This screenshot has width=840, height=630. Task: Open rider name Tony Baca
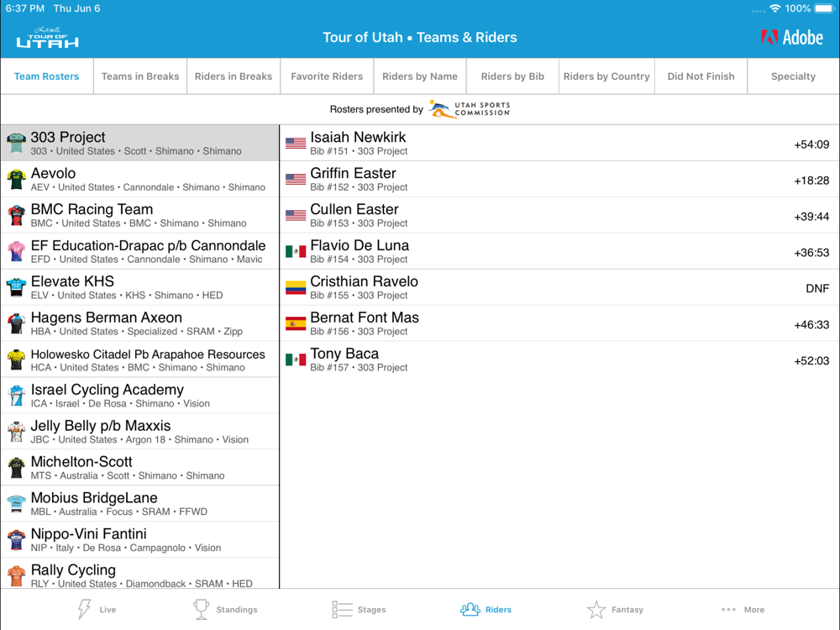[344, 354]
